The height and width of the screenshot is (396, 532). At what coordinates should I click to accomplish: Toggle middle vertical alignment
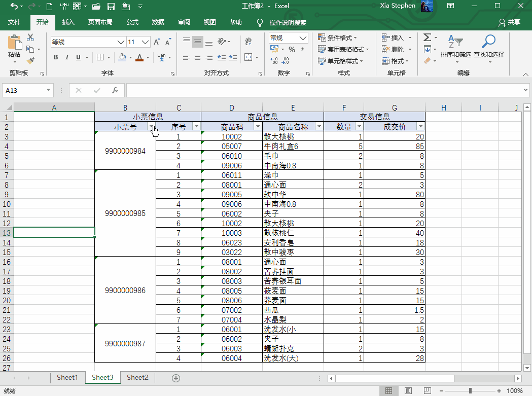point(197,42)
